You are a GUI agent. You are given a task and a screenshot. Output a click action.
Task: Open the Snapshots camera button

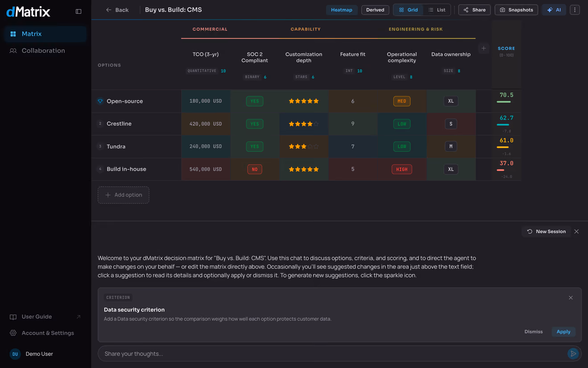click(x=516, y=10)
